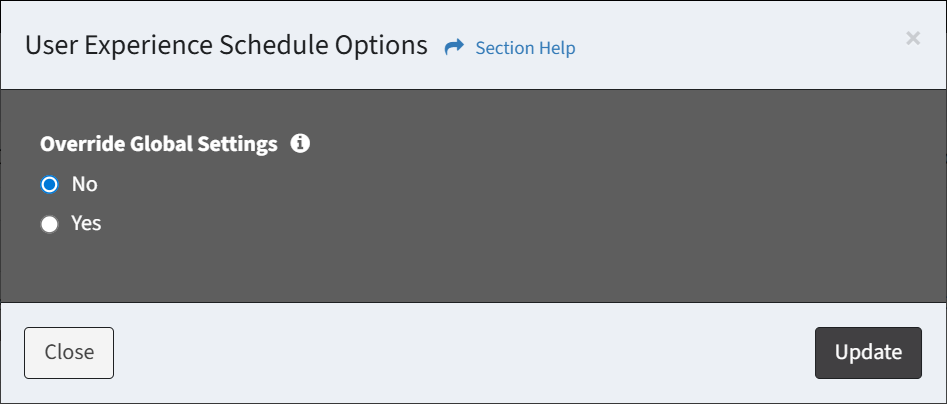This screenshot has width=947, height=404.
Task: Click the info icon beside Override Global Settings
Action: [300, 144]
